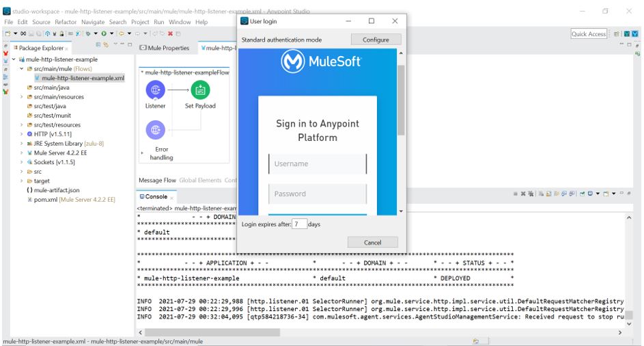
Task: Toggle Link with Editor in Package Explorer
Action: point(106,44)
